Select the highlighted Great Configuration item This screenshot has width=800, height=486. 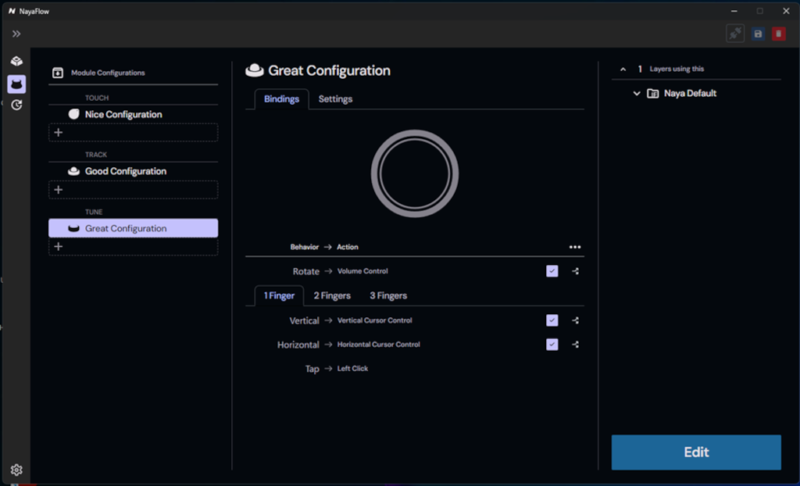133,228
